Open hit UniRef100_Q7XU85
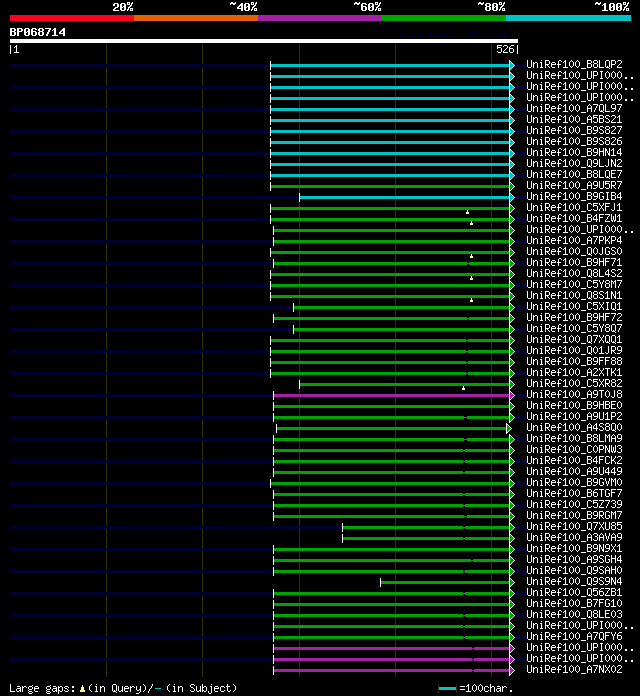640x696 pixels. click(x=574, y=527)
